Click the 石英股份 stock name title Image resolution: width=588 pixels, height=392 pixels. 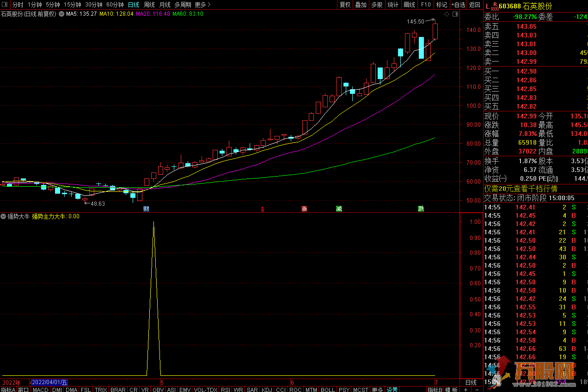pyautogui.click(x=536, y=6)
